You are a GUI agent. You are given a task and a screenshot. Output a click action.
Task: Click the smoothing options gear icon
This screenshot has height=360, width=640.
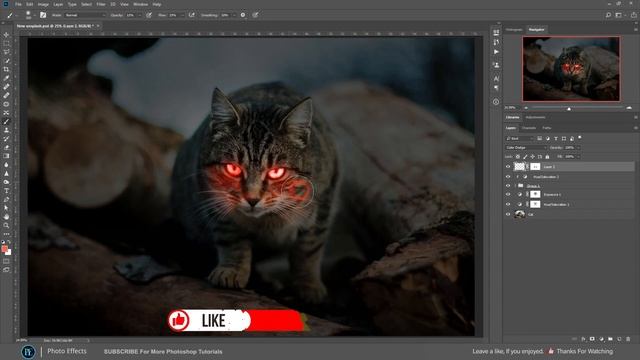[243, 15]
